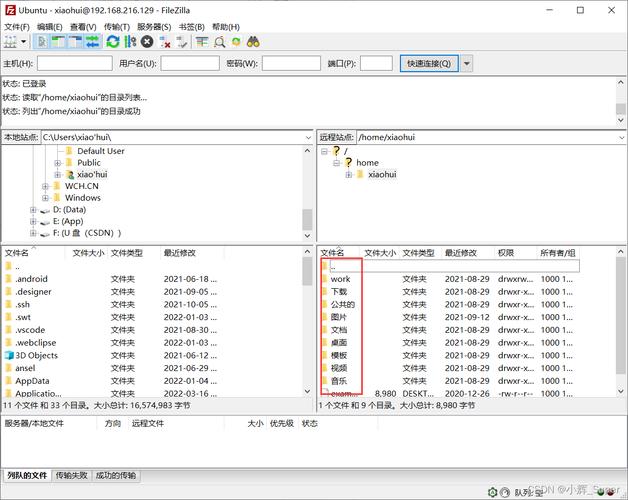Image resolution: width=628 pixels, height=500 pixels.
Task: Collapse the remote root / node
Action: click(324, 151)
